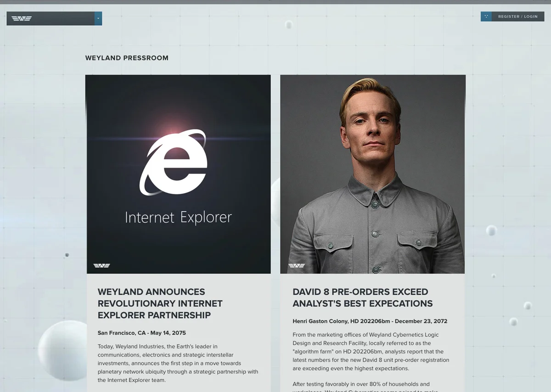Open the Internet Explorer partnership headline
The image size is (551, 392).
tap(160, 303)
